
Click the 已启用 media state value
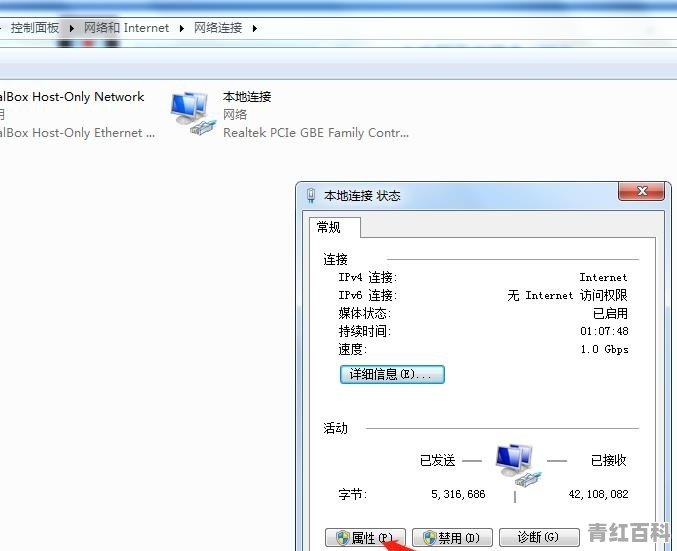pos(610,314)
